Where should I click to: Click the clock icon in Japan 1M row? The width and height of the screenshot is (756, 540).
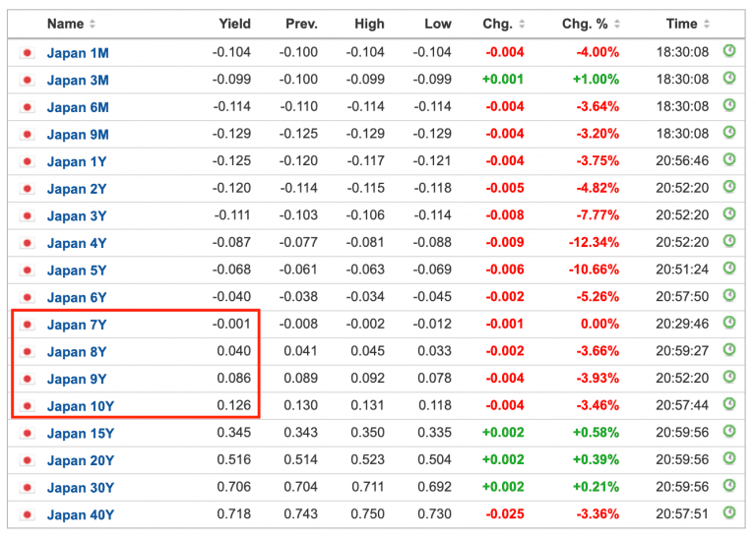tap(729, 50)
